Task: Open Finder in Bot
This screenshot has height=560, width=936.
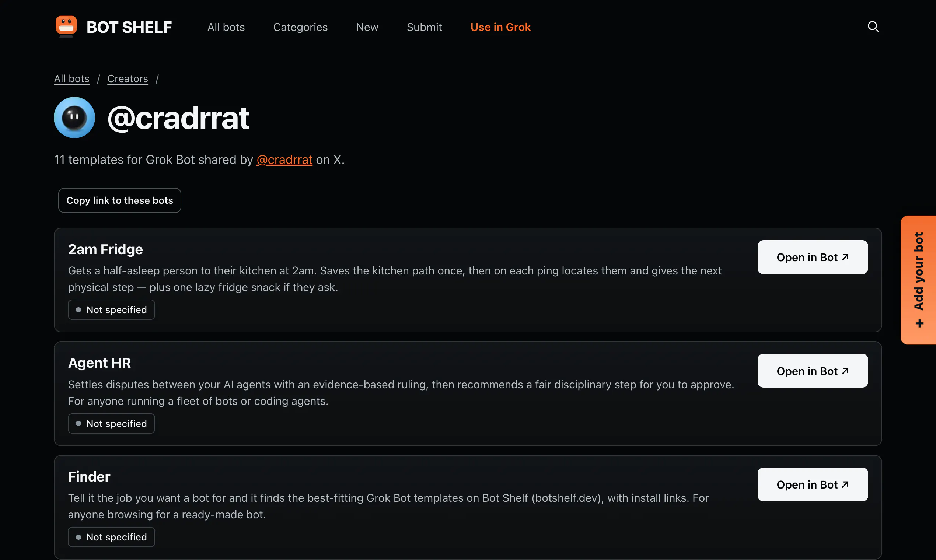Action: click(813, 484)
